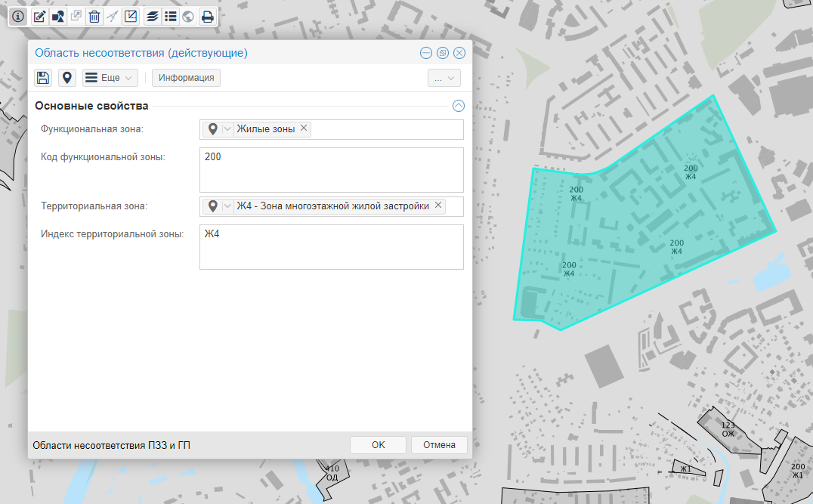Click the Жилые зоны tag text
This screenshot has width=813, height=504.
point(266,129)
